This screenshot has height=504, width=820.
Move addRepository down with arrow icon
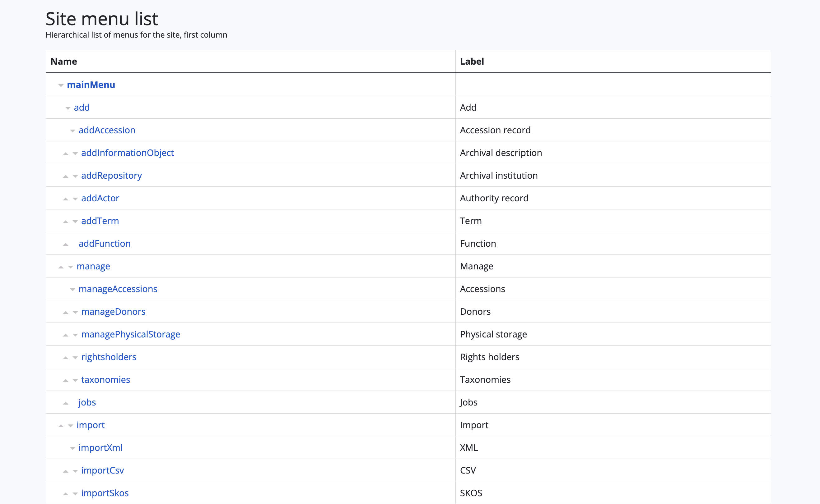pyautogui.click(x=75, y=176)
